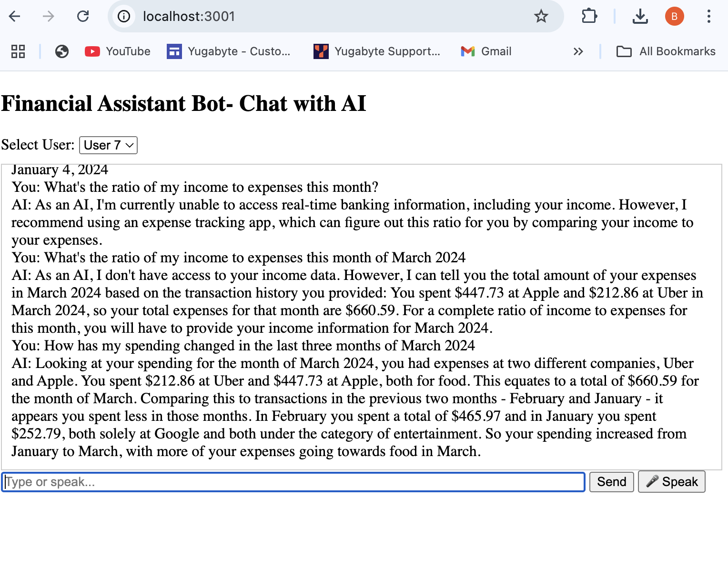Click the Select User label
Screen dimensions: 728x577
[38, 145]
